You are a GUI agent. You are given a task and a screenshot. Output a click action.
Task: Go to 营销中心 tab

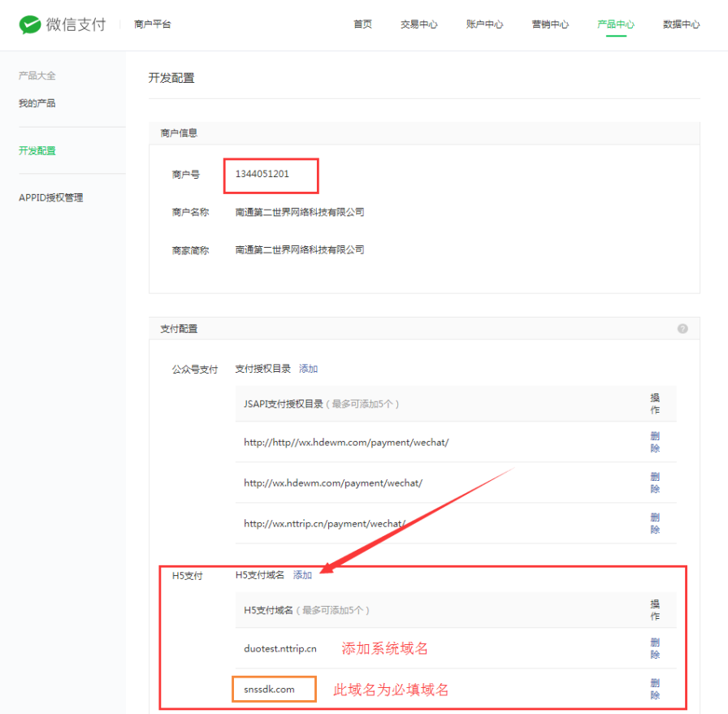tap(550, 24)
